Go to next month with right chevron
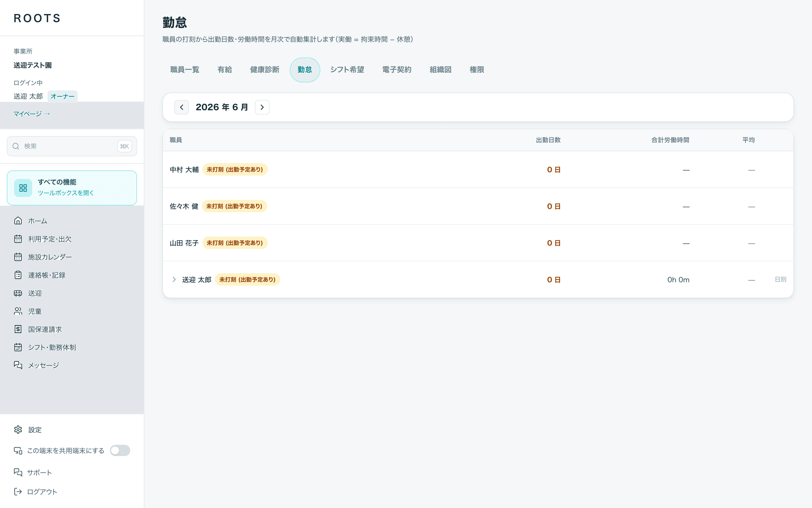 coord(262,107)
